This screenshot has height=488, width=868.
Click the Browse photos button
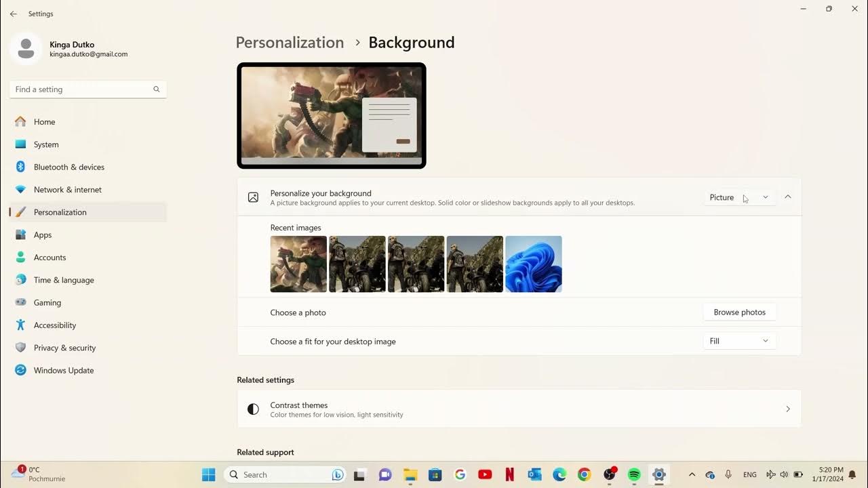(739, 312)
